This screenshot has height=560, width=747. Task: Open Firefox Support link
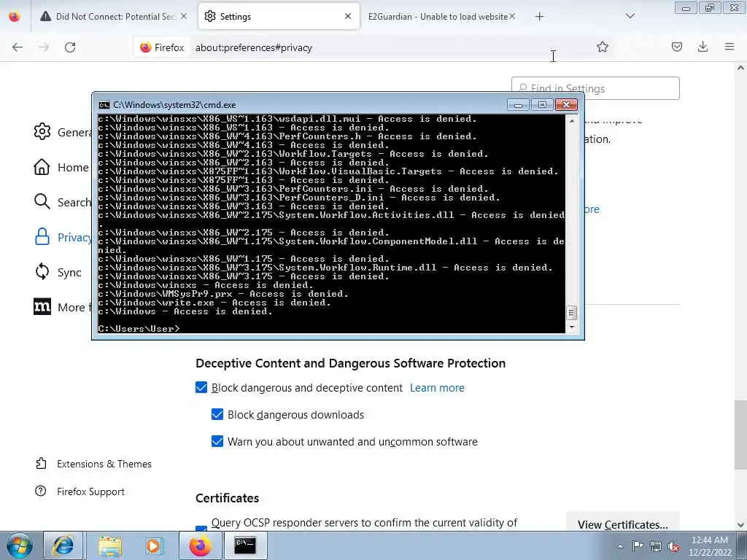click(80, 491)
